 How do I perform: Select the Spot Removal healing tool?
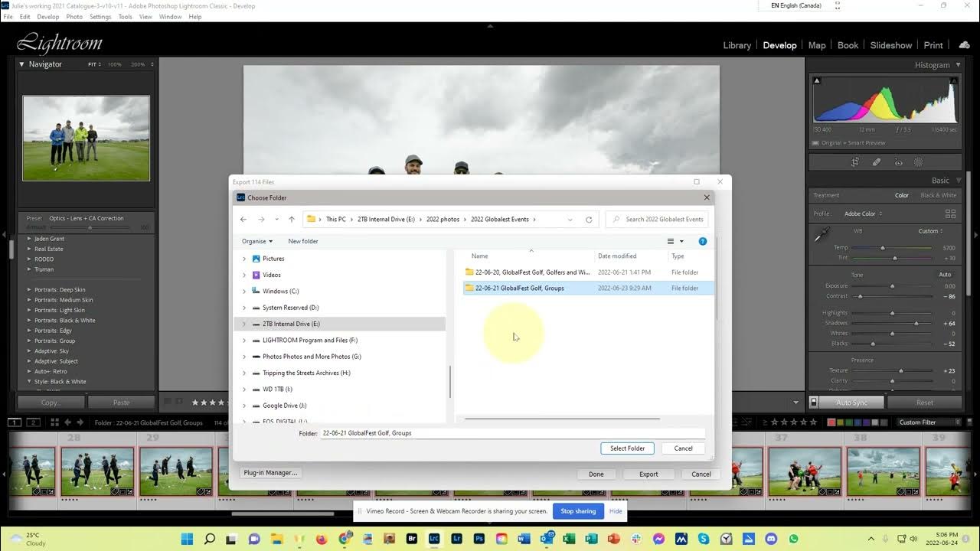pos(877,162)
